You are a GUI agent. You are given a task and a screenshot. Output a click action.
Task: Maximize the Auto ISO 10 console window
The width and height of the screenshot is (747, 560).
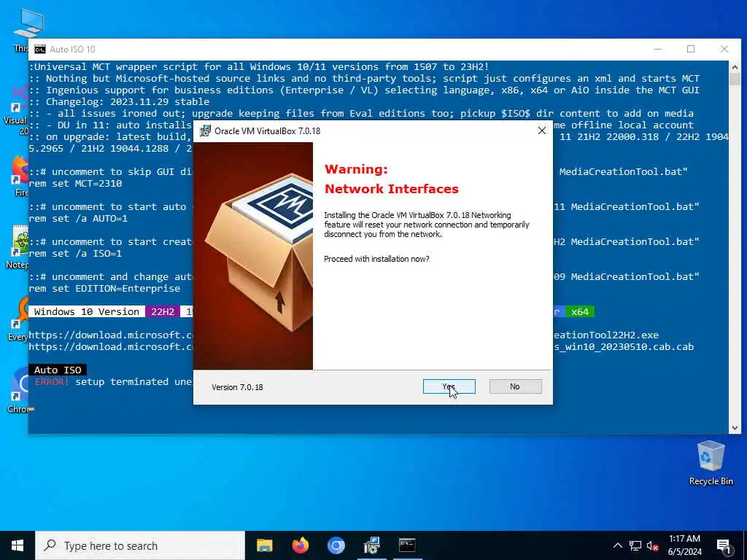point(691,49)
